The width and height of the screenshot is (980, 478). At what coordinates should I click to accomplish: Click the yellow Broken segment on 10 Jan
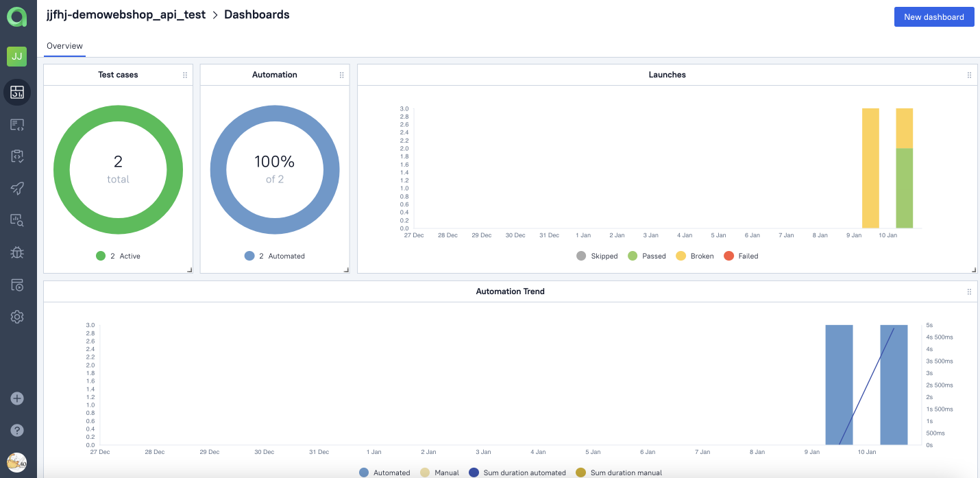pyautogui.click(x=905, y=128)
